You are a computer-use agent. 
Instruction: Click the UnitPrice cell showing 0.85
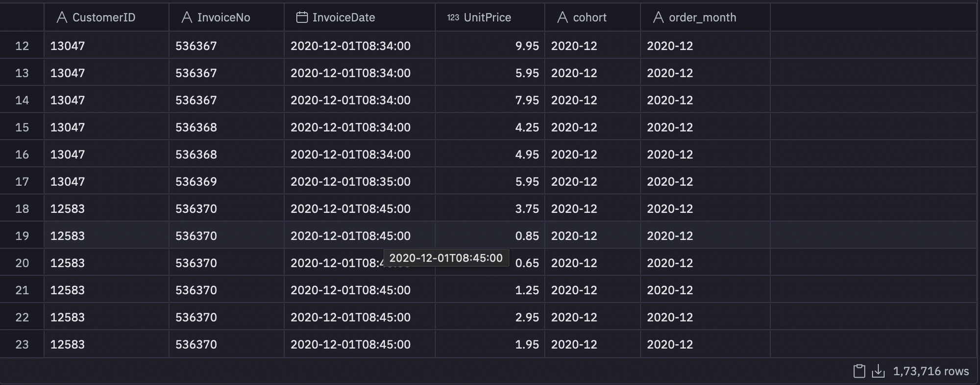click(x=490, y=236)
